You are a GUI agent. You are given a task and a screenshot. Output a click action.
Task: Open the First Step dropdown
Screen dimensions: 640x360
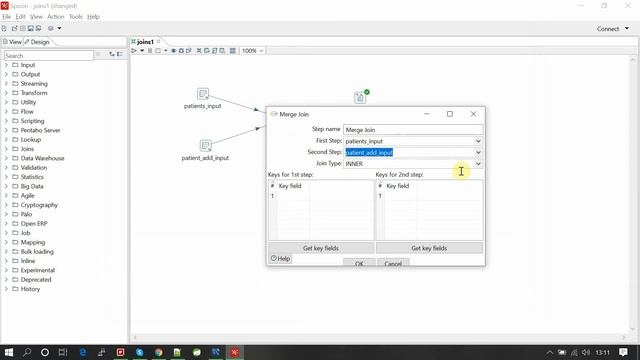[x=478, y=141]
